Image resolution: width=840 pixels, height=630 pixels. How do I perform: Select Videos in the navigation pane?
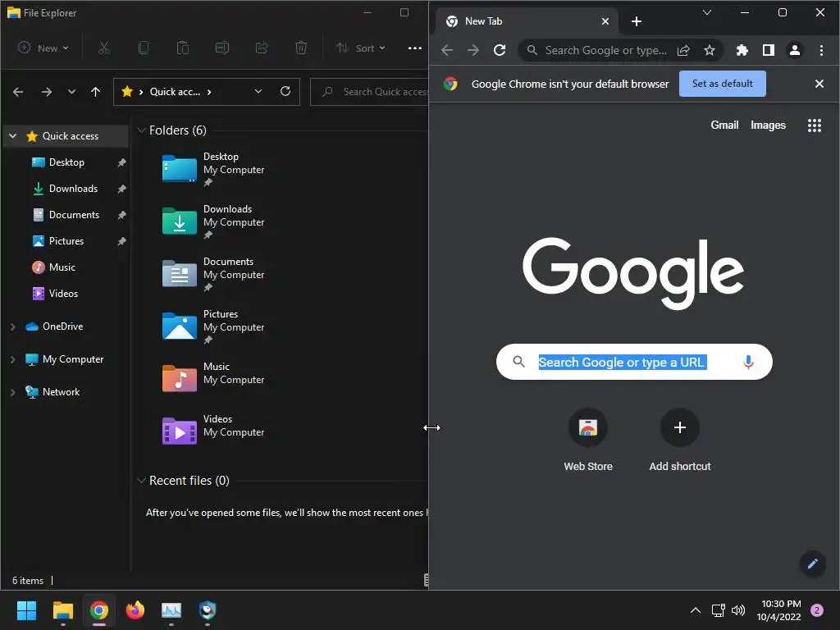point(63,294)
